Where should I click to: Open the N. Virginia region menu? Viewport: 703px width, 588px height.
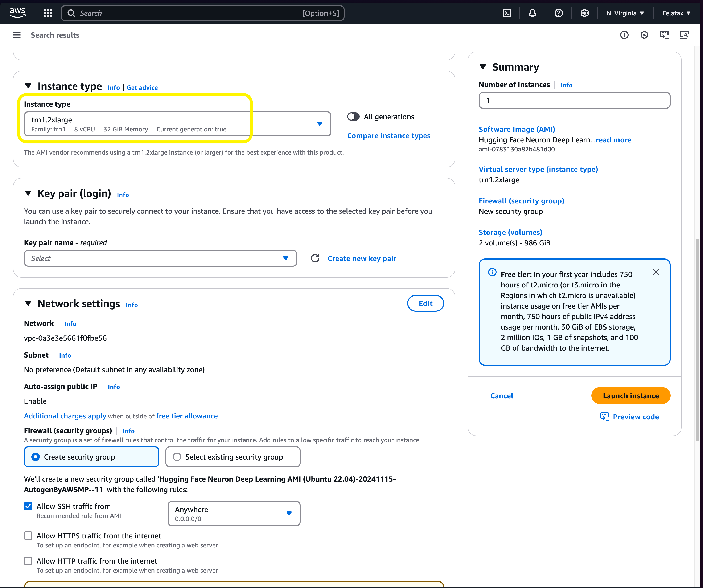pyautogui.click(x=625, y=13)
